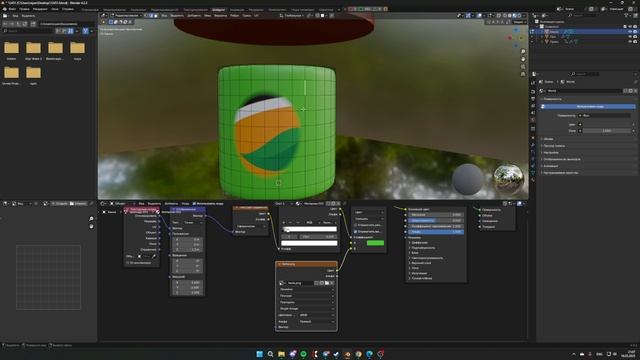This screenshot has width=640, height=360.
Task: Click search field in file browser
Action: tap(28, 31)
